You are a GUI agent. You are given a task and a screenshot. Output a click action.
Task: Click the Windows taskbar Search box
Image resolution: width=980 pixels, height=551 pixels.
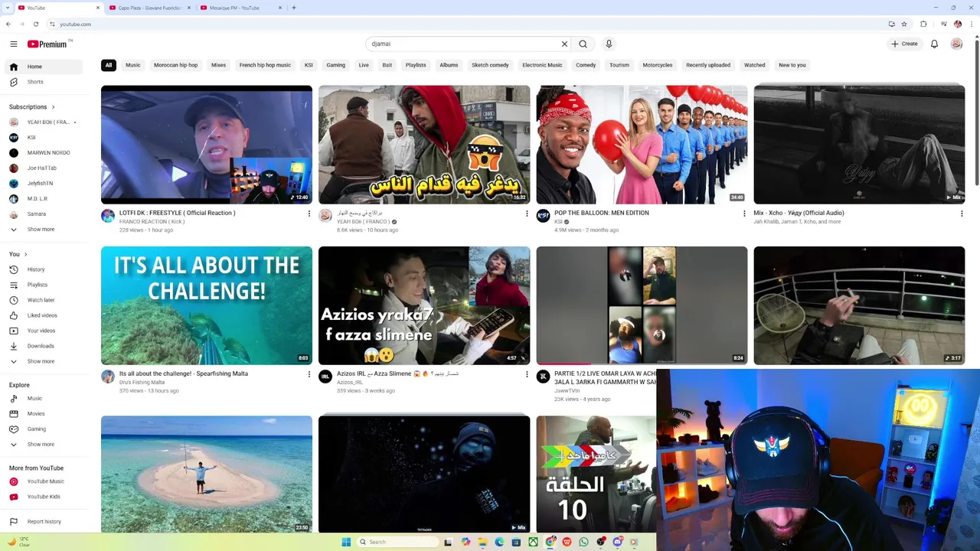[x=398, y=542]
